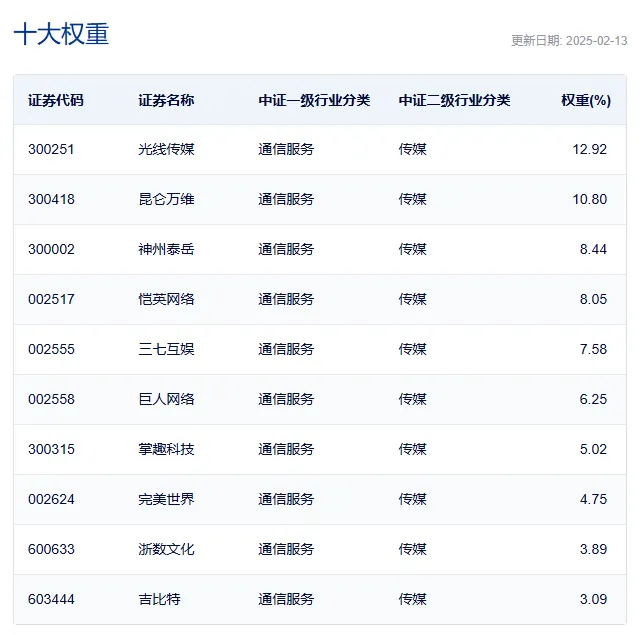
Task: Click 通信服务 in the 光线传媒 row
Action: tap(286, 149)
